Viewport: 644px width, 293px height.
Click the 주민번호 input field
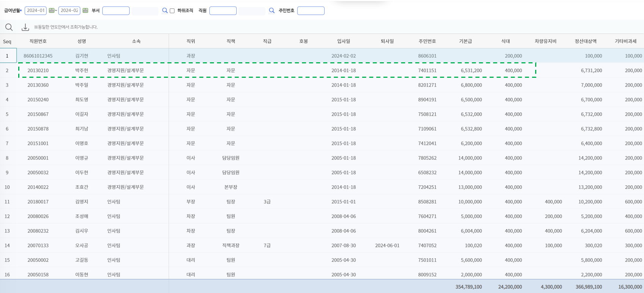(x=311, y=11)
